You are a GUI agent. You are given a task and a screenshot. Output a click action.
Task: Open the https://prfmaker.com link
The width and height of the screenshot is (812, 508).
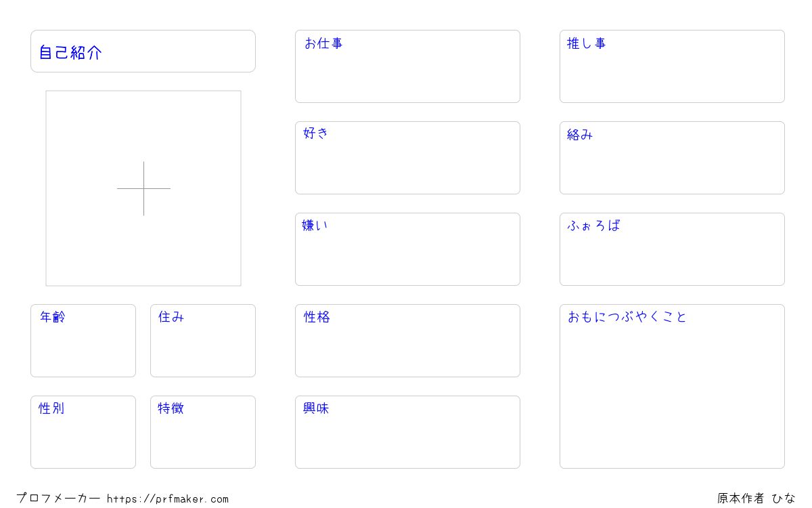tap(168, 499)
